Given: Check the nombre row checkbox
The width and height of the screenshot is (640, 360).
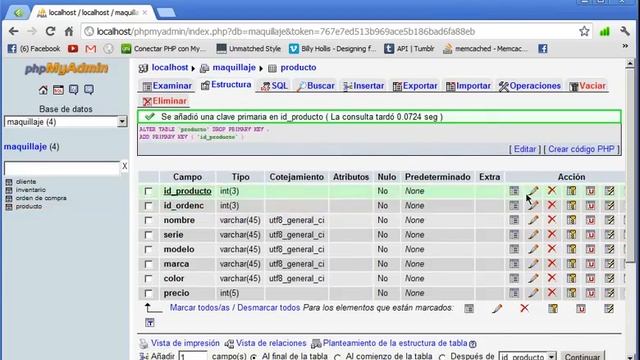Looking at the screenshot, I should coord(148,220).
